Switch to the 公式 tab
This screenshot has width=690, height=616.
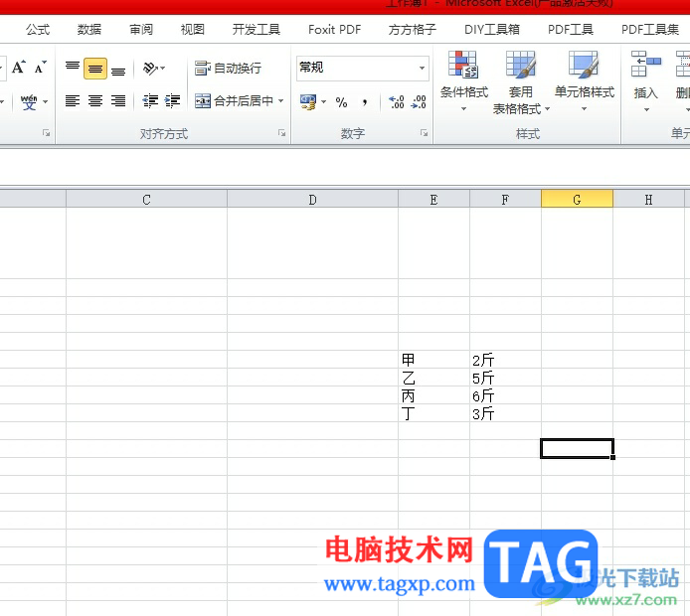click(38, 30)
